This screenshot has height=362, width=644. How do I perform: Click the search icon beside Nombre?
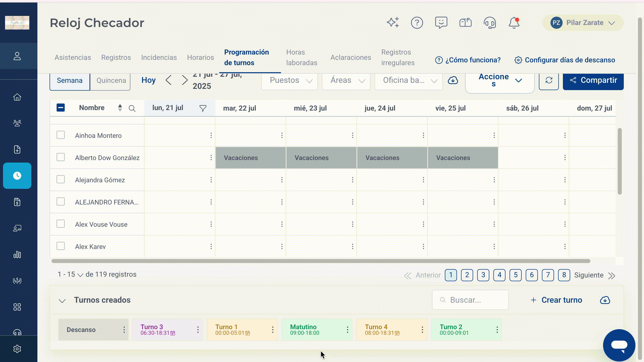(132, 108)
